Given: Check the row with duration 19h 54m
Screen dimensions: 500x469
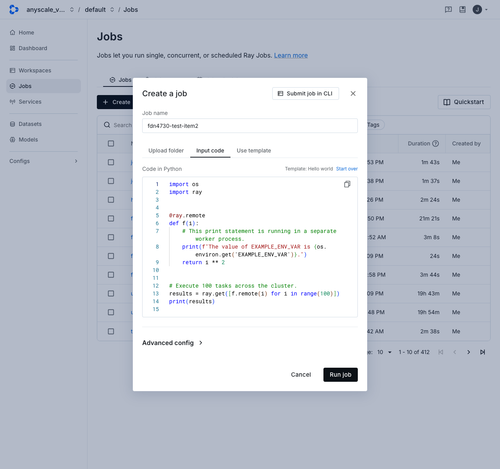Looking at the screenshot, I should pyautogui.click(x=111, y=312).
